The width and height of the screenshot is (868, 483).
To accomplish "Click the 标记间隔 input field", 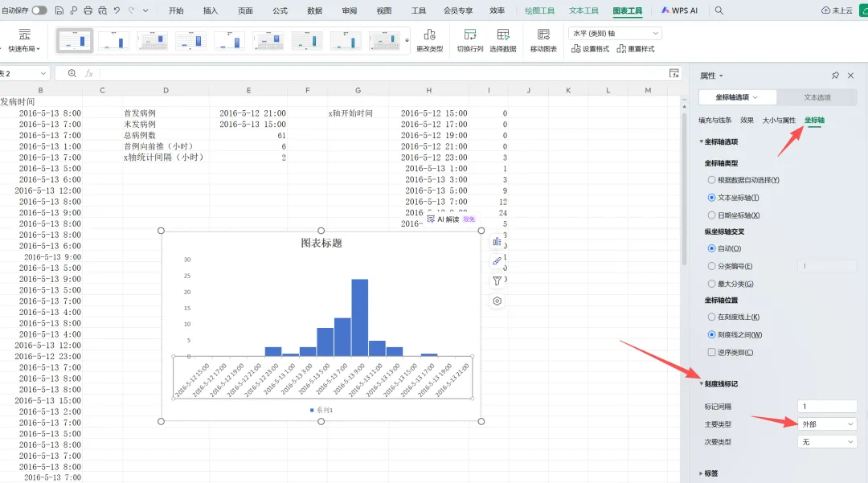I will (x=827, y=407).
